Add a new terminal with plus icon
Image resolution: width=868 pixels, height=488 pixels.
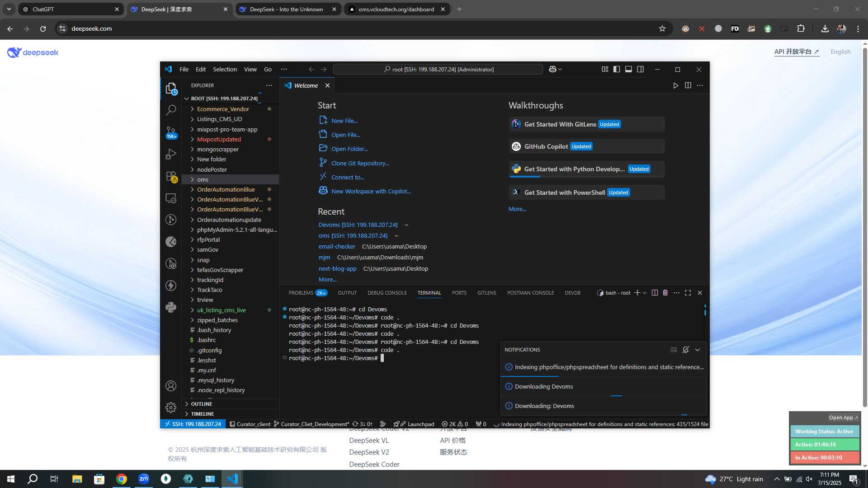[x=637, y=293]
